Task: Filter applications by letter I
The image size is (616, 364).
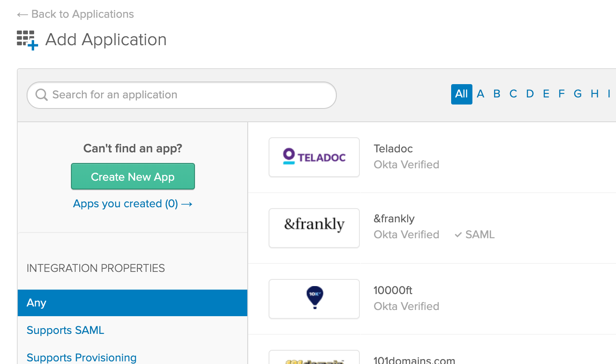Action: [x=609, y=94]
